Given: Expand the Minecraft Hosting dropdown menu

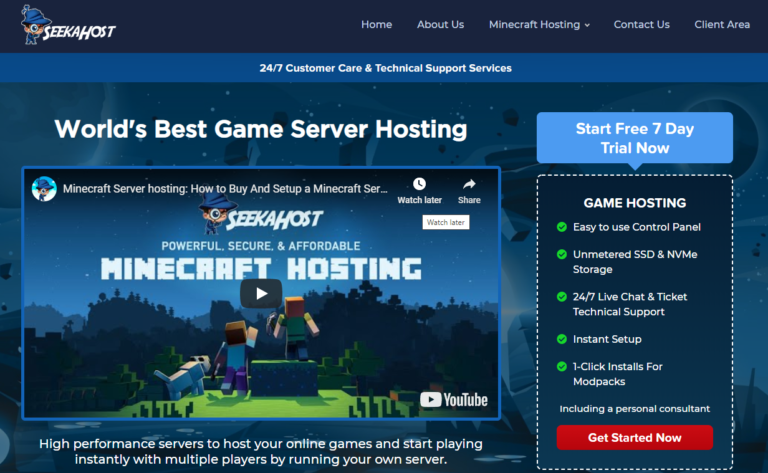Looking at the screenshot, I should (x=539, y=25).
